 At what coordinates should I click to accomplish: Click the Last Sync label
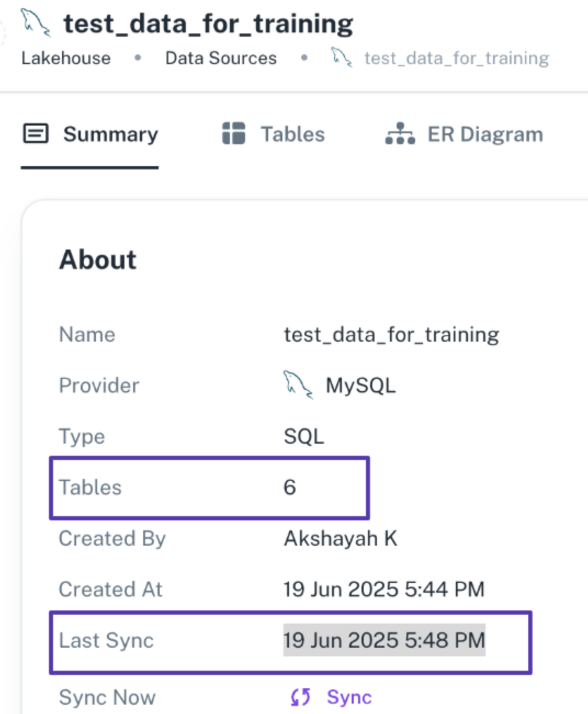106,641
